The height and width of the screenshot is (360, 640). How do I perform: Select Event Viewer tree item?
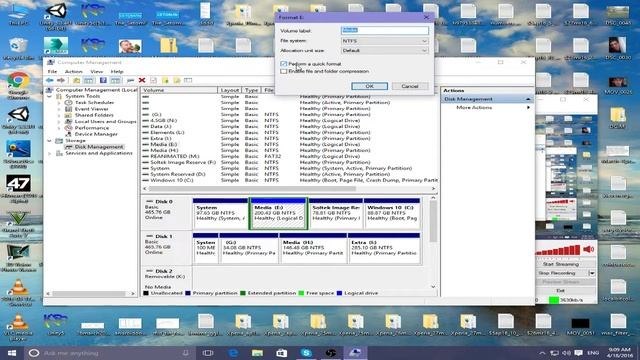click(x=91, y=109)
